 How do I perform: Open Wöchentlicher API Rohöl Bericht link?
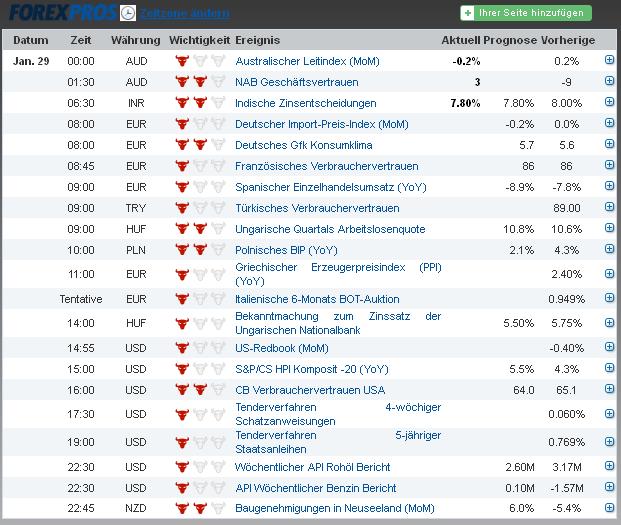(x=313, y=467)
